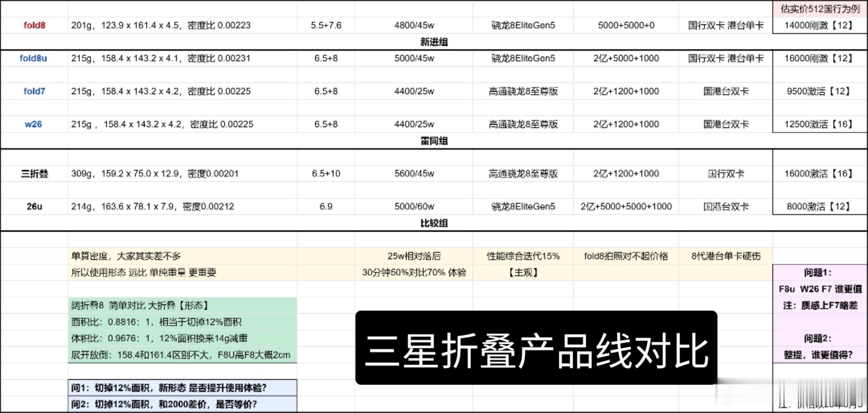Click the 5000/45w battery cell
Viewport: 868px width, 413px height.
tap(414, 58)
